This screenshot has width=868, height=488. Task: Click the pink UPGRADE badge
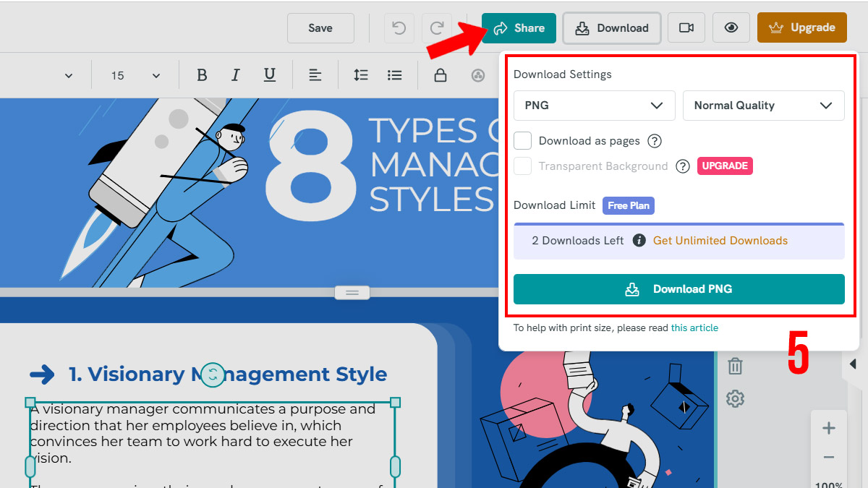tap(725, 166)
